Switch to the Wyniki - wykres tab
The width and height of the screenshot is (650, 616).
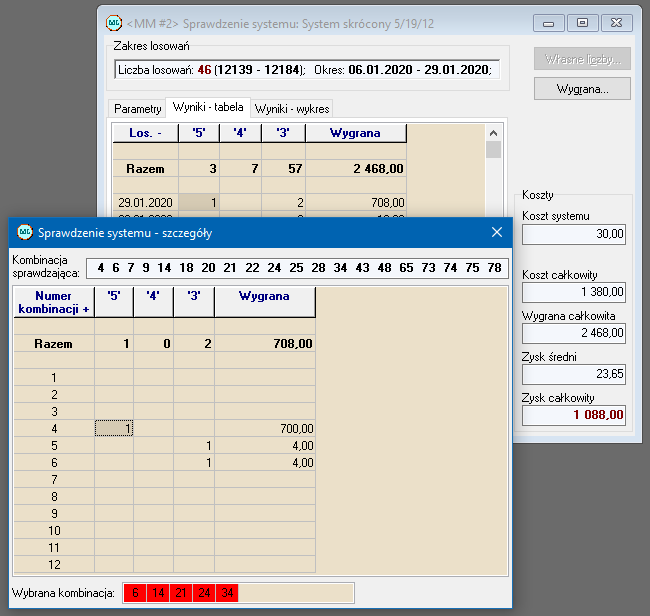pyautogui.click(x=291, y=108)
